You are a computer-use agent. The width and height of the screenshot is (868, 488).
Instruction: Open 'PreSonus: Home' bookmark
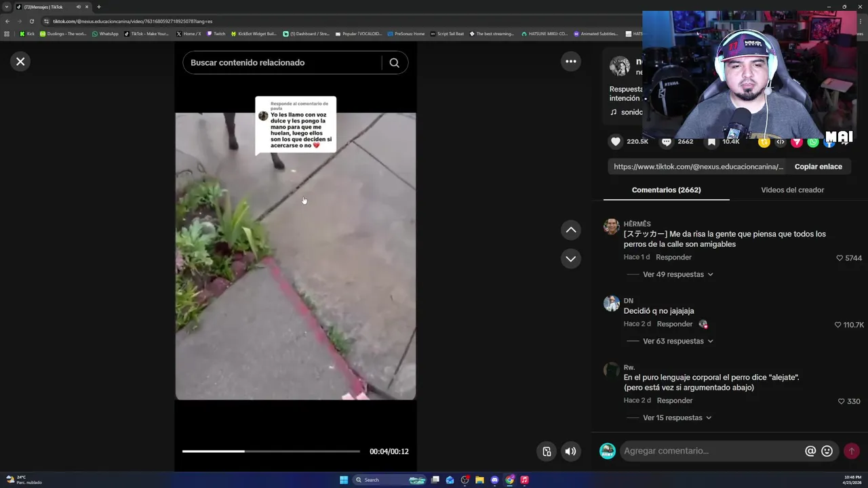(x=406, y=33)
